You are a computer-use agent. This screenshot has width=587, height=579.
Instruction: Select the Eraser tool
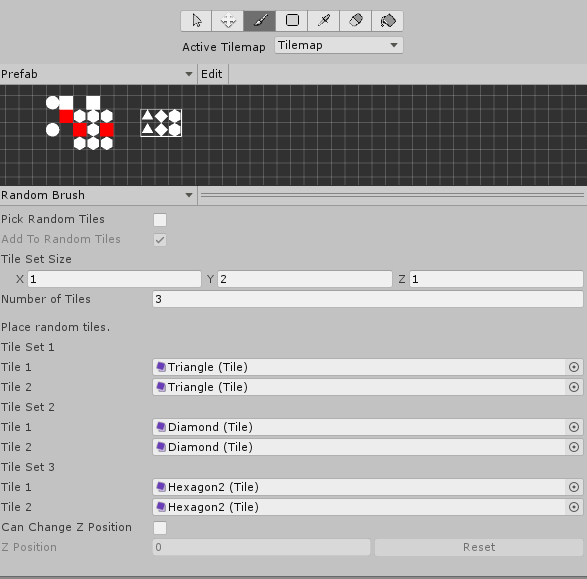(x=355, y=21)
